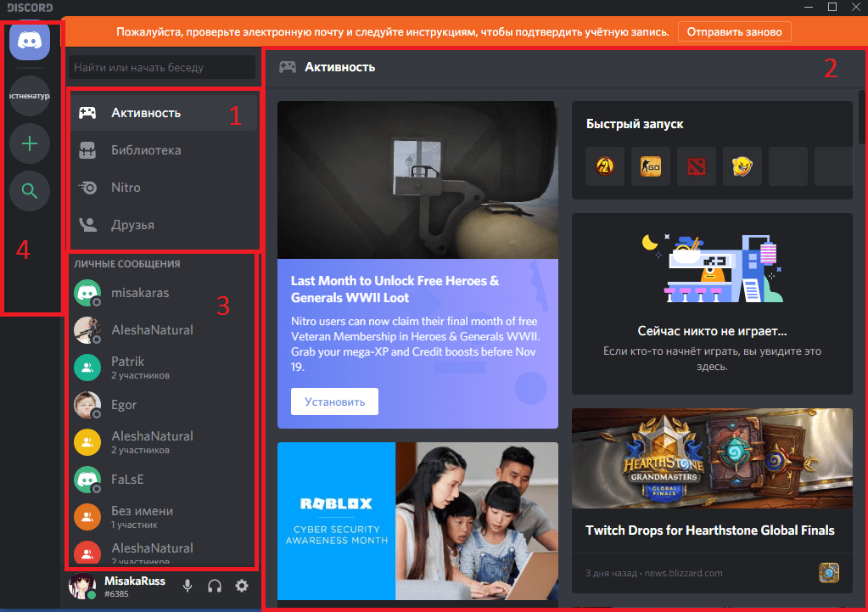868x612 pixels.
Task: Click the Отправить заново button
Action: (x=734, y=31)
